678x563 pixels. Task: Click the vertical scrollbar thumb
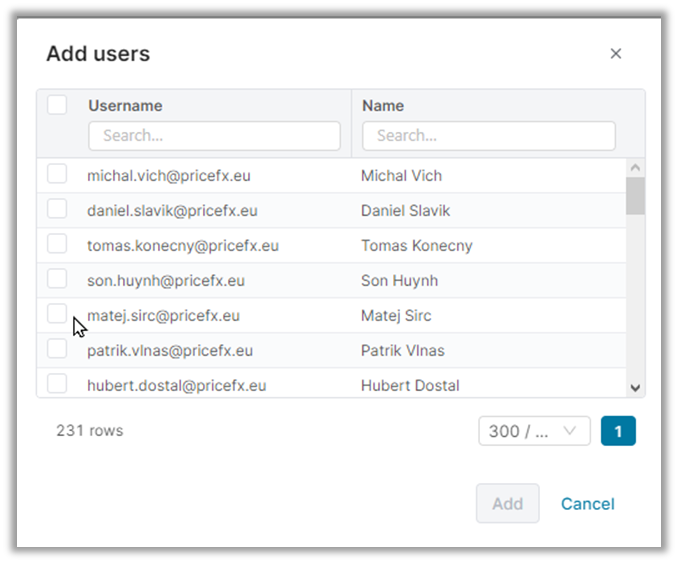(x=635, y=196)
